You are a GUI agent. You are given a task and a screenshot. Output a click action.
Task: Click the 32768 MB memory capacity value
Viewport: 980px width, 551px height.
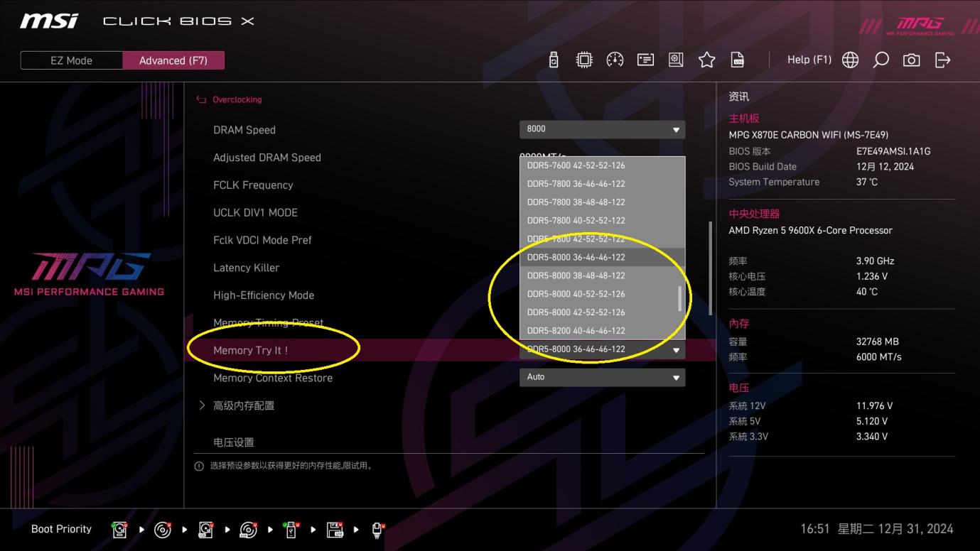[x=878, y=342]
